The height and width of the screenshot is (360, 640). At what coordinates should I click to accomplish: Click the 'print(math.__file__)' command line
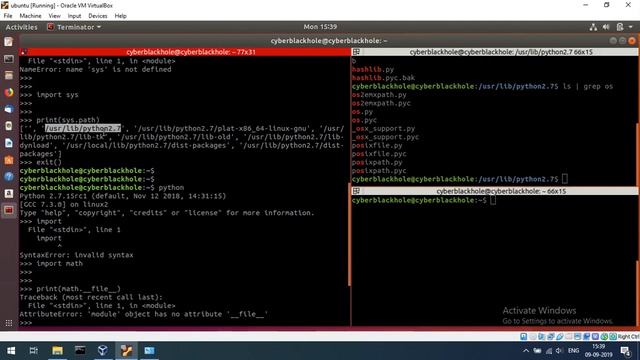click(70, 289)
